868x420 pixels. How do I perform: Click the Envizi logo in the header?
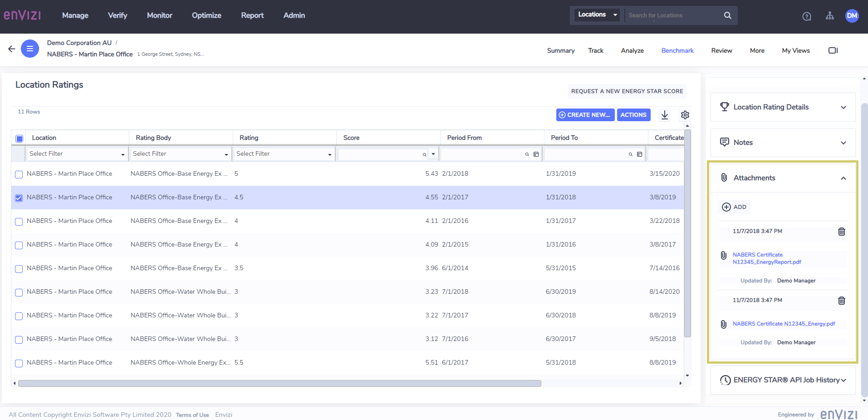pos(22,15)
